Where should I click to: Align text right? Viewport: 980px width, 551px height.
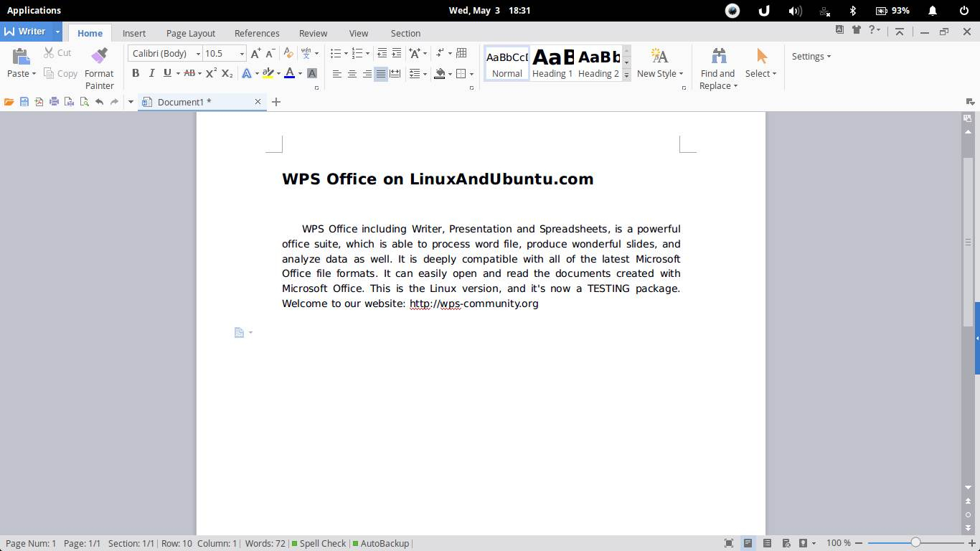[367, 73]
